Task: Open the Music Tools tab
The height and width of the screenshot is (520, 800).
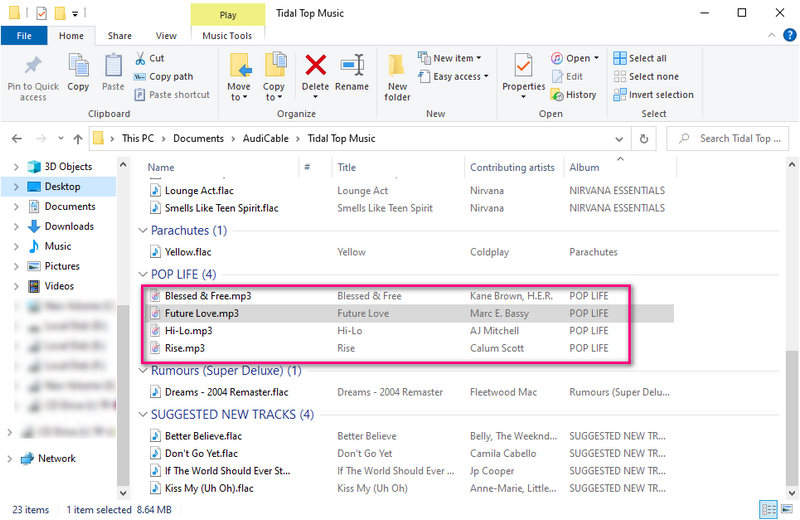Action: coord(227,36)
